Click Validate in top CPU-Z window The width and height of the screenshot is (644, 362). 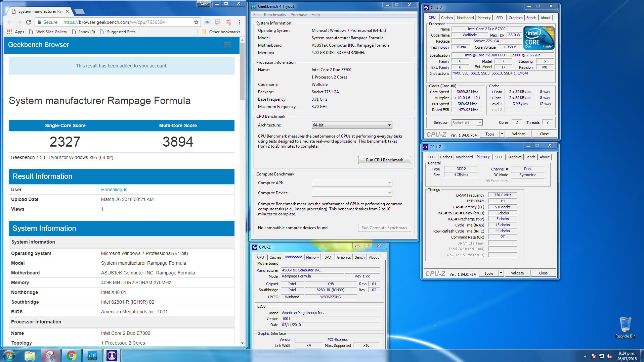point(518,134)
